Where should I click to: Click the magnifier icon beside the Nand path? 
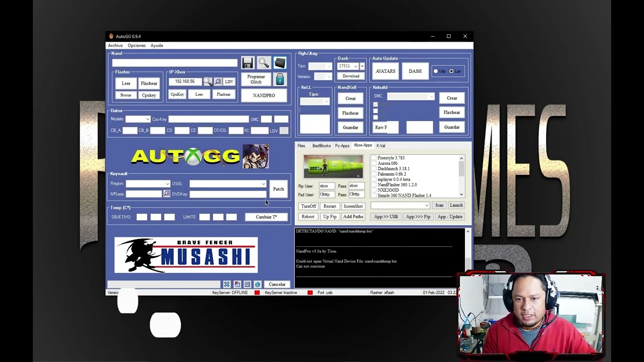click(264, 62)
